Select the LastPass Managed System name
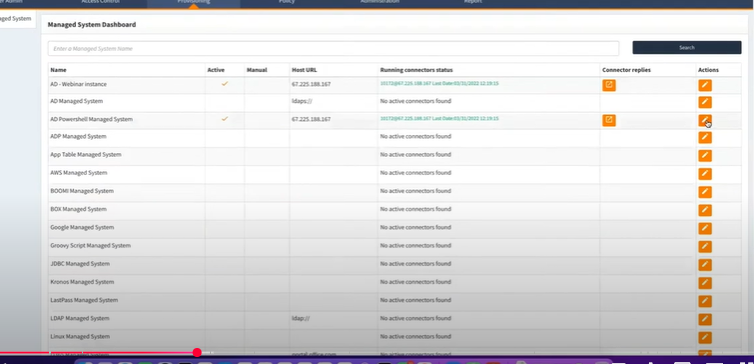Screen dimensions: 754x364 [x=84, y=300]
